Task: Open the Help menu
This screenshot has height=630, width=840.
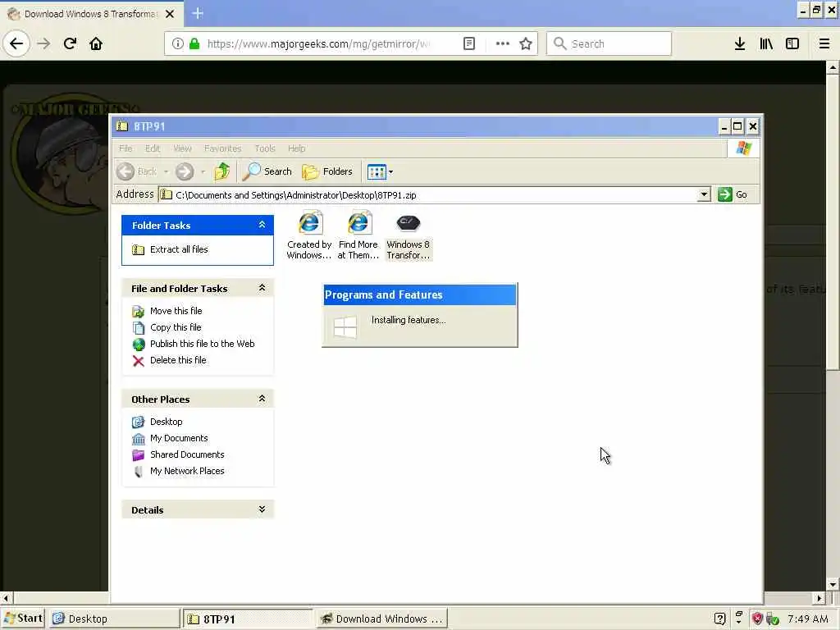Action: click(x=296, y=148)
